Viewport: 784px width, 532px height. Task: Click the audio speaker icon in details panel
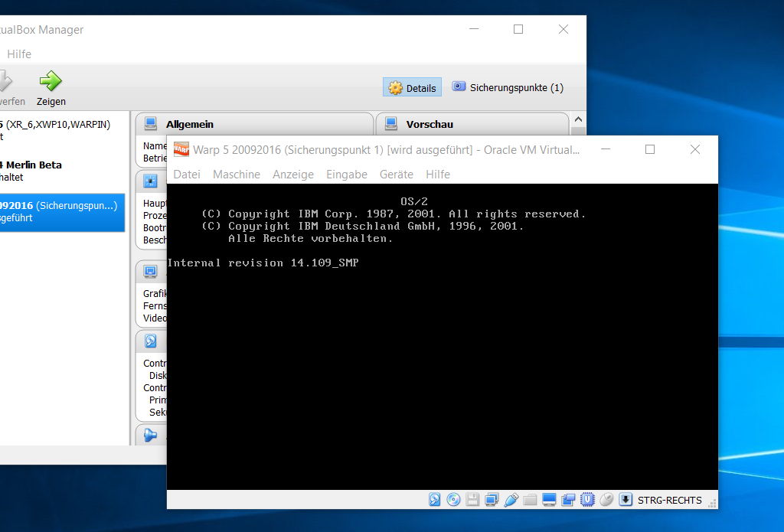[x=151, y=435]
